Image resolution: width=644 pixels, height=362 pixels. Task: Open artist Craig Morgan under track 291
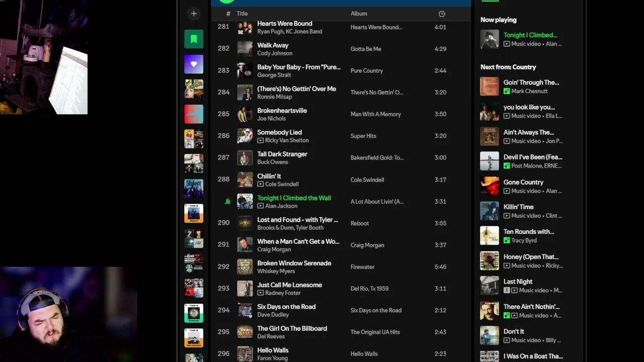pos(274,249)
